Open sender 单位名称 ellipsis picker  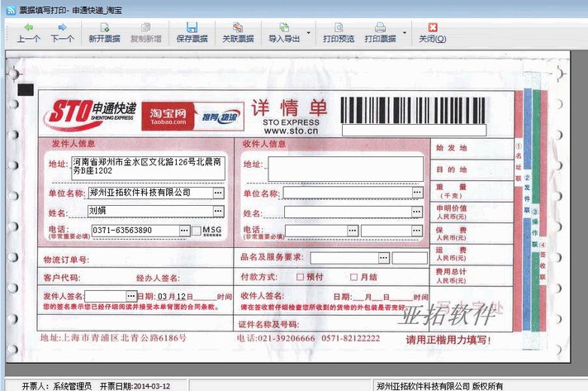click(x=218, y=193)
